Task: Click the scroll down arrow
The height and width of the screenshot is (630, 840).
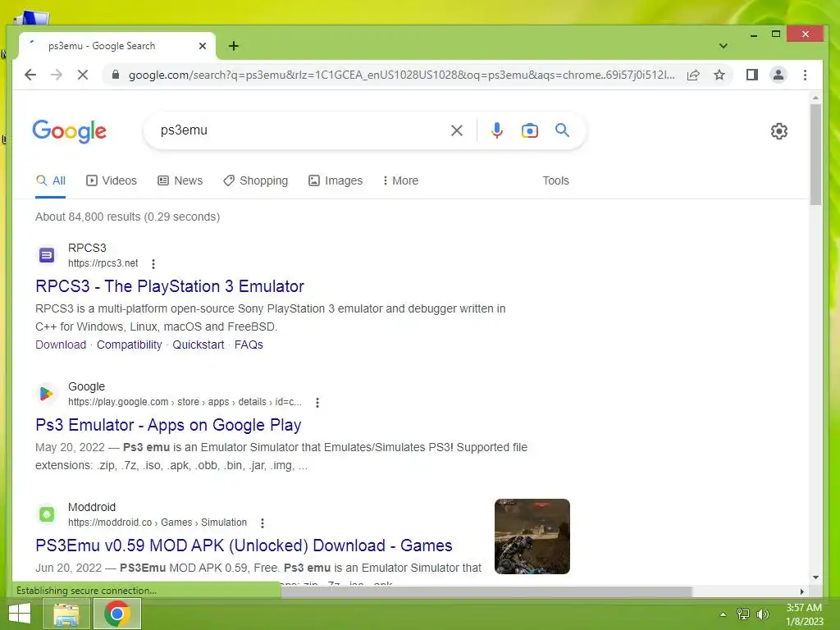Action: [x=815, y=577]
